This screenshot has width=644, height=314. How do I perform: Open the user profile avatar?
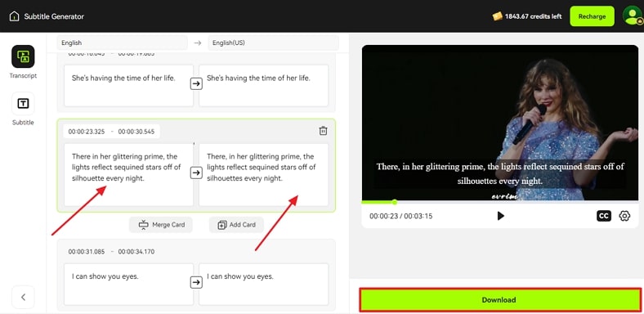pyautogui.click(x=632, y=16)
